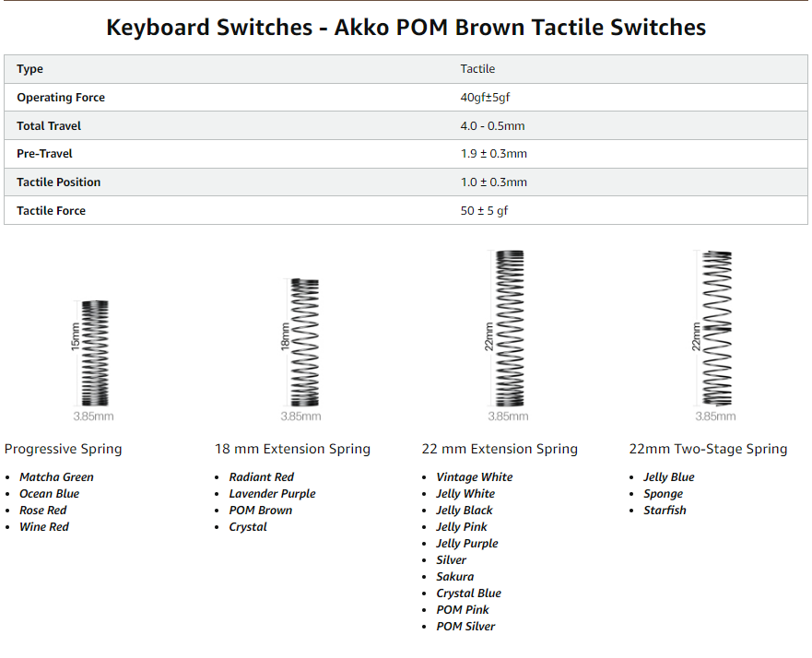Click the Total Travel row label
The image size is (812, 658).
[49, 126]
